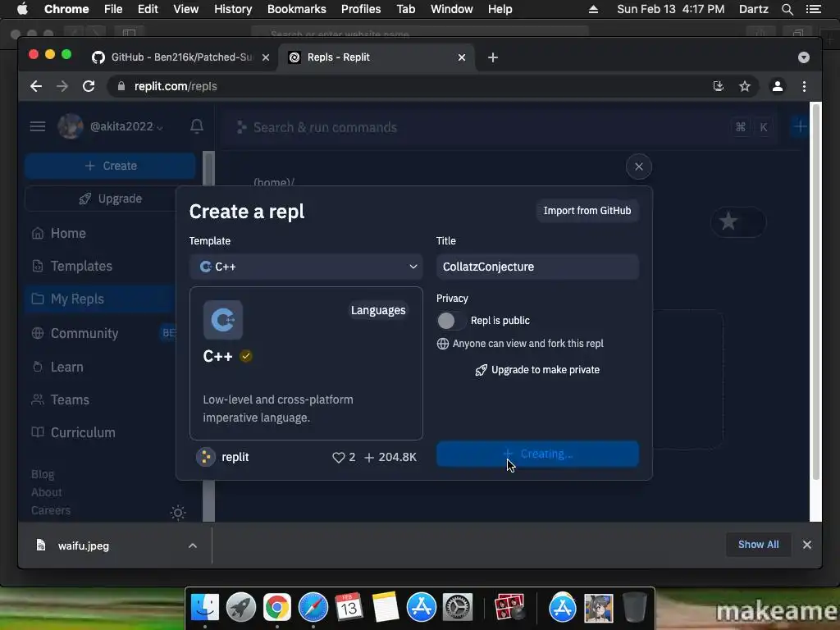Click the Creating... button

[537, 454]
